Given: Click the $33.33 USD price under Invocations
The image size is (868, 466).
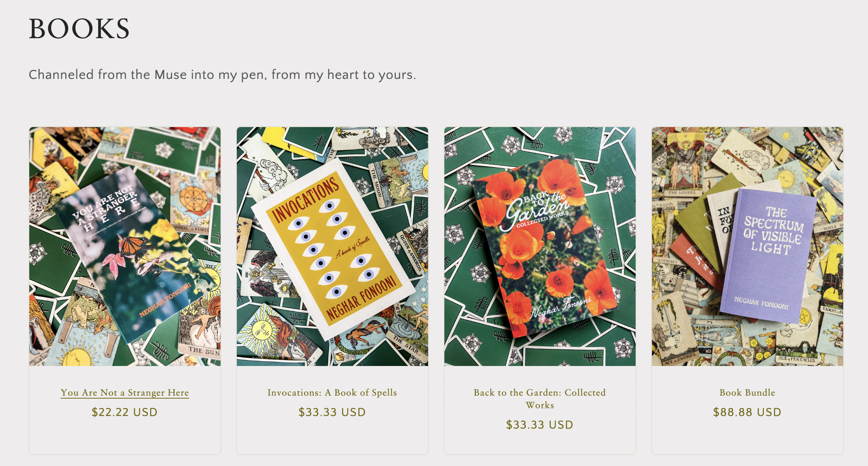Looking at the screenshot, I should tap(332, 412).
